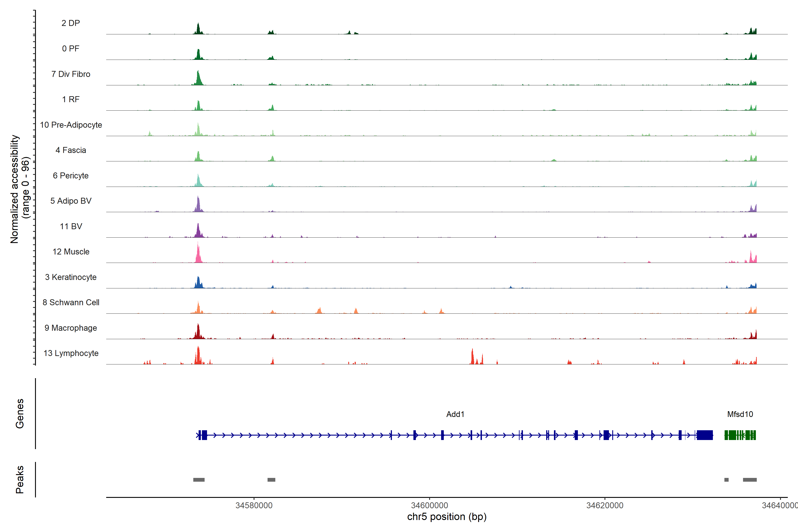
Task: Click the 34580000 axis tick label
Action: (x=254, y=506)
